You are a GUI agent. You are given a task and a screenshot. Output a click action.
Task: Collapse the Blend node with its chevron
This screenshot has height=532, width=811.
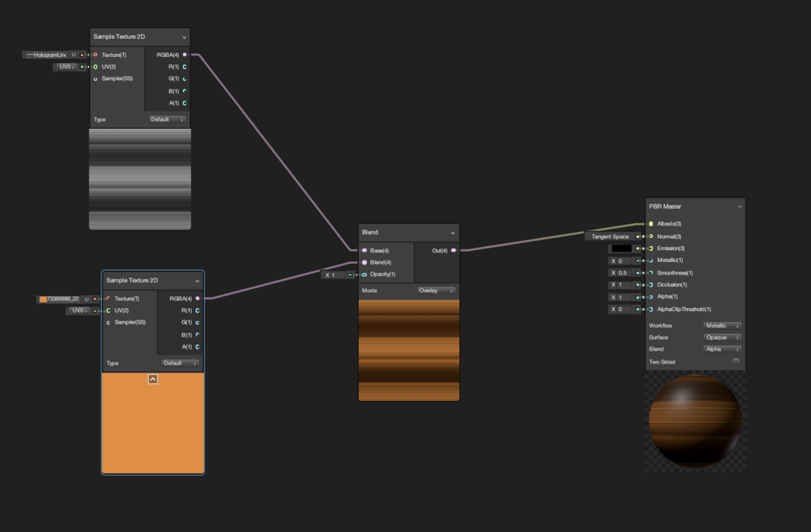452,233
